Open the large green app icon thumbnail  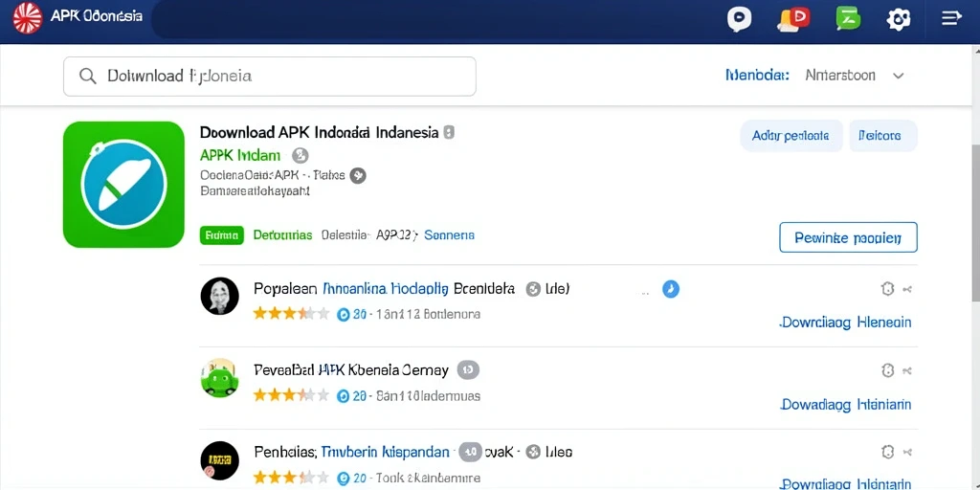[x=123, y=185]
